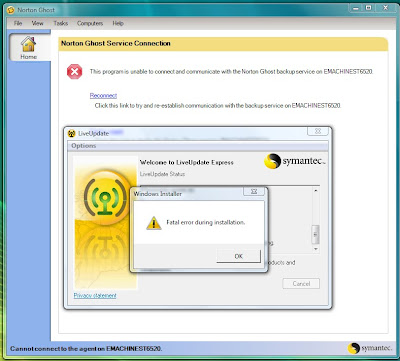Open the Tasks menu

coord(61,23)
